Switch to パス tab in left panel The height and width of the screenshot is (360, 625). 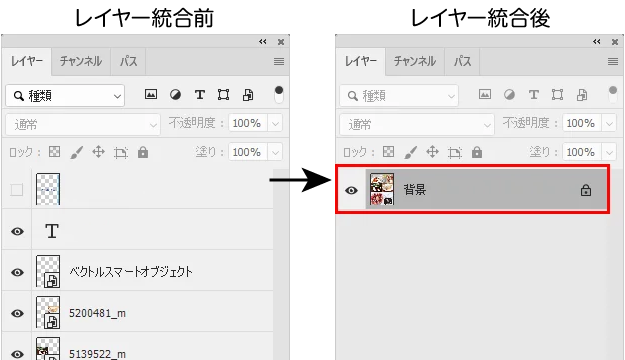click(128, 61)
